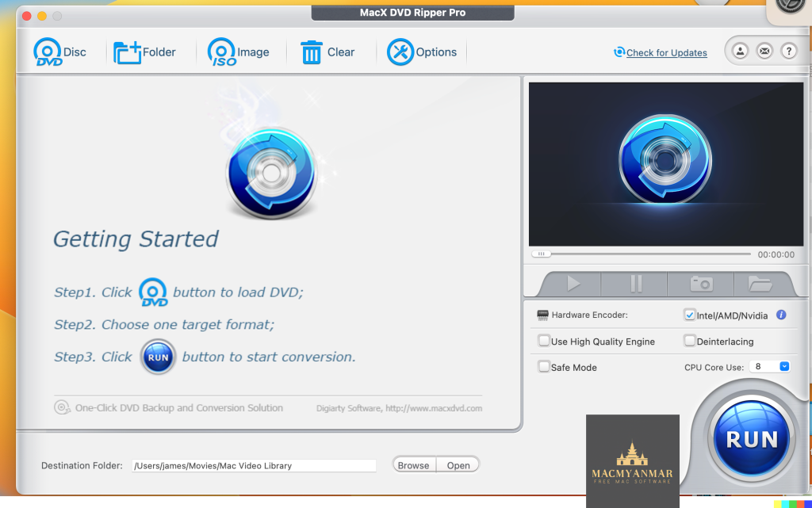Enable Safe Mode checkbox
Screen dimensions: 812x508
[x=543, y=367]
